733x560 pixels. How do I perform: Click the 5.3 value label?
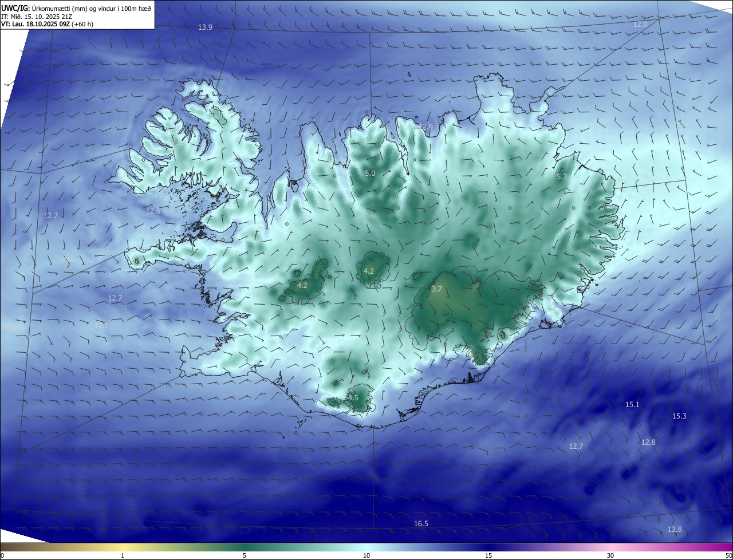pos(562,177)
